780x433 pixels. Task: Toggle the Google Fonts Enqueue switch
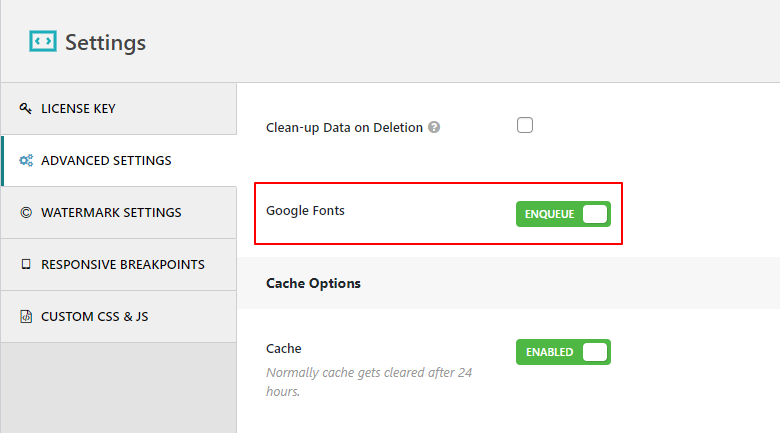563,213
